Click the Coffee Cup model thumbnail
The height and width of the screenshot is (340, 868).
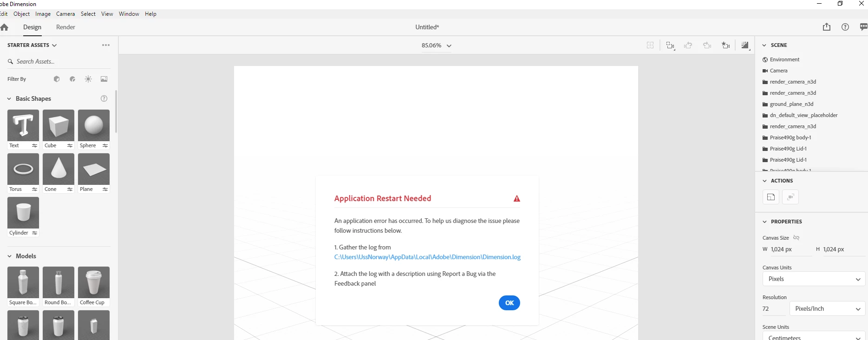point(94,282)
